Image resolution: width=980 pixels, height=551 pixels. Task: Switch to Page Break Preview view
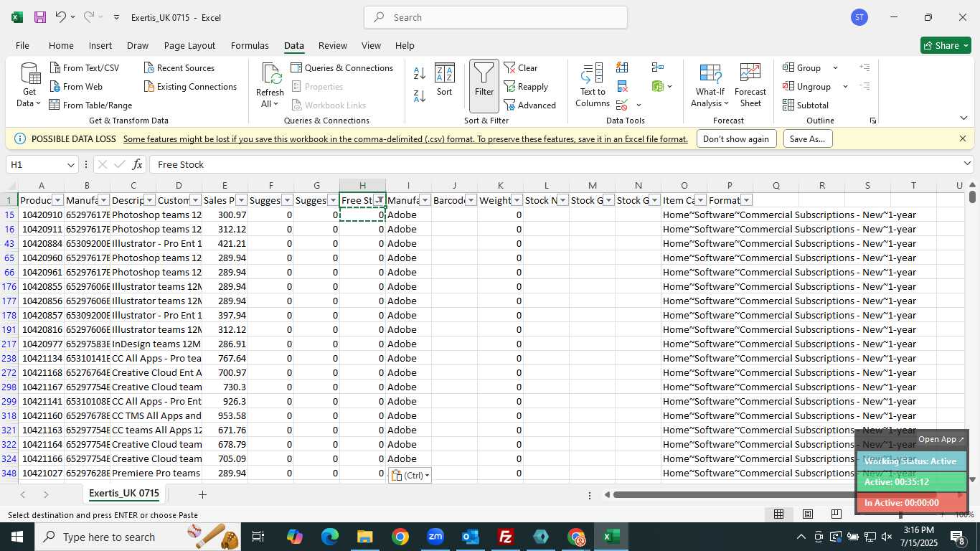tap(836, 514)
